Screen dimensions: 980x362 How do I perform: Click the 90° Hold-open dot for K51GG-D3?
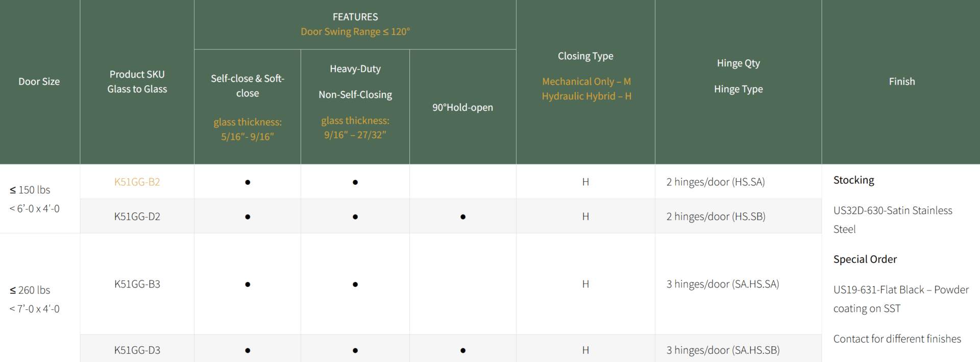462,351
